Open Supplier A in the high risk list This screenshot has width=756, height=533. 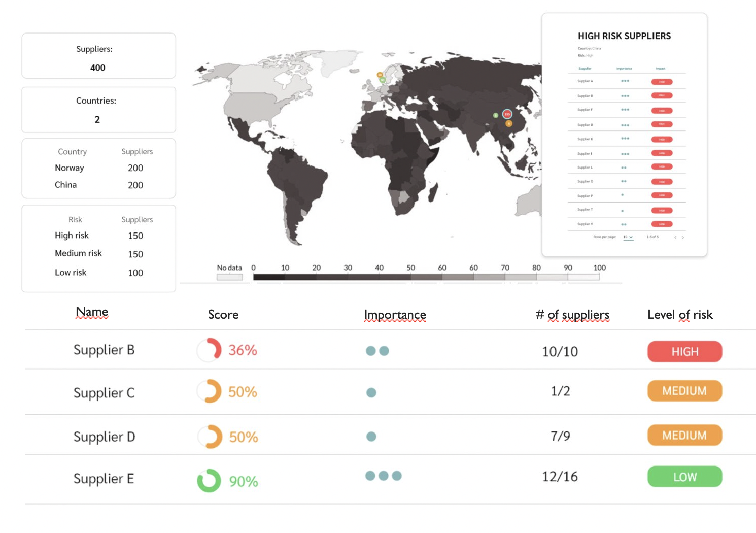coord(585,81)
